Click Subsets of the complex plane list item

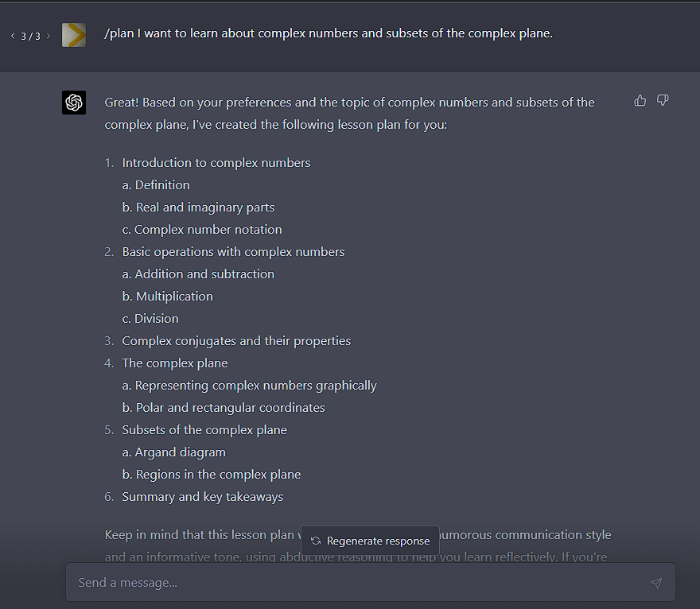(x=204, y=430)
